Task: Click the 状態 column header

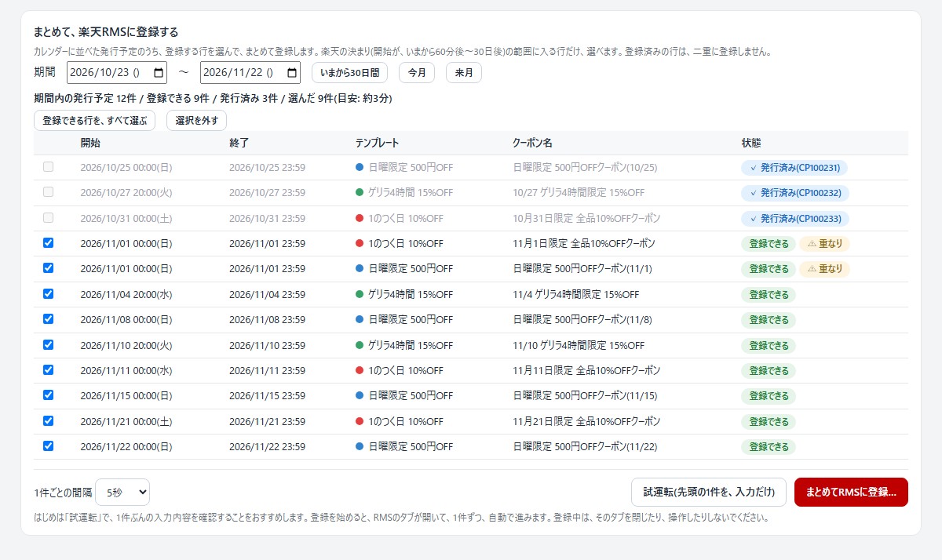Action: tap(751, 143)
